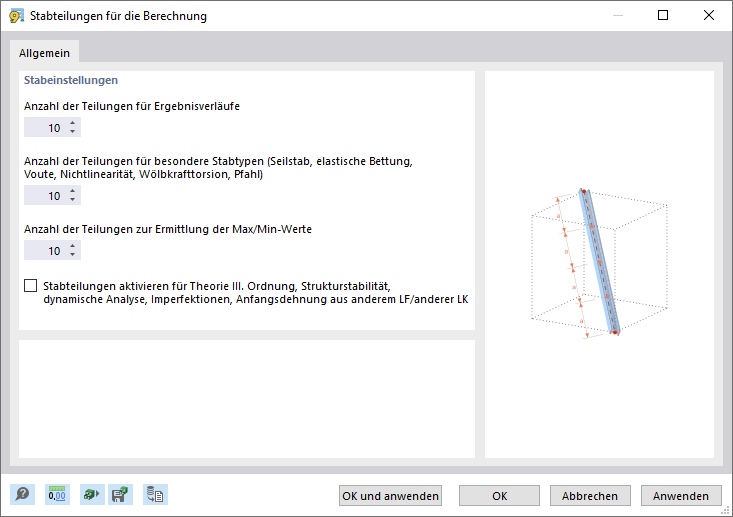Open the help icon in bottom toolbar
The image size is (733, 517).
tap(22, 495)
